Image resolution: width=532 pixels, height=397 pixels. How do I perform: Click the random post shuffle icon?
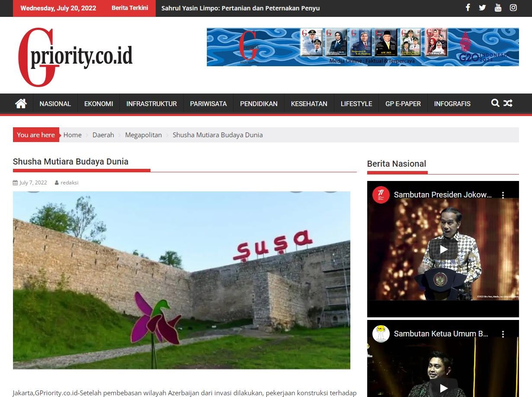click(x=508, y=103)
